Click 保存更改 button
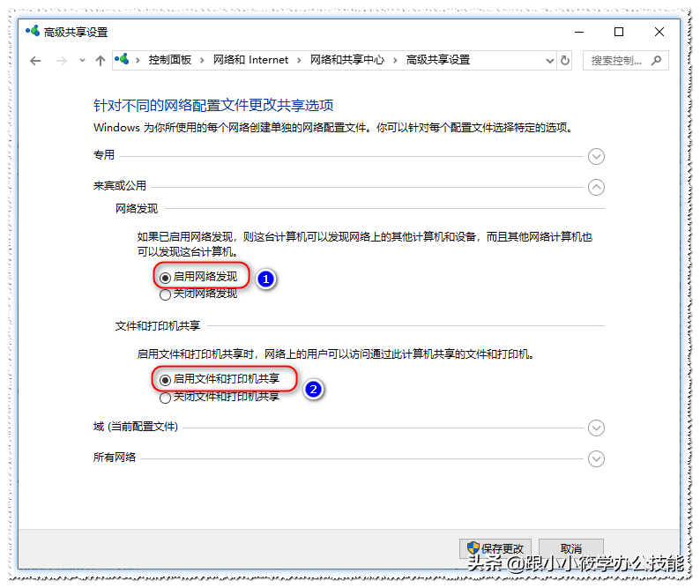This screenshot has height=588, width=700. pos(495,548)
